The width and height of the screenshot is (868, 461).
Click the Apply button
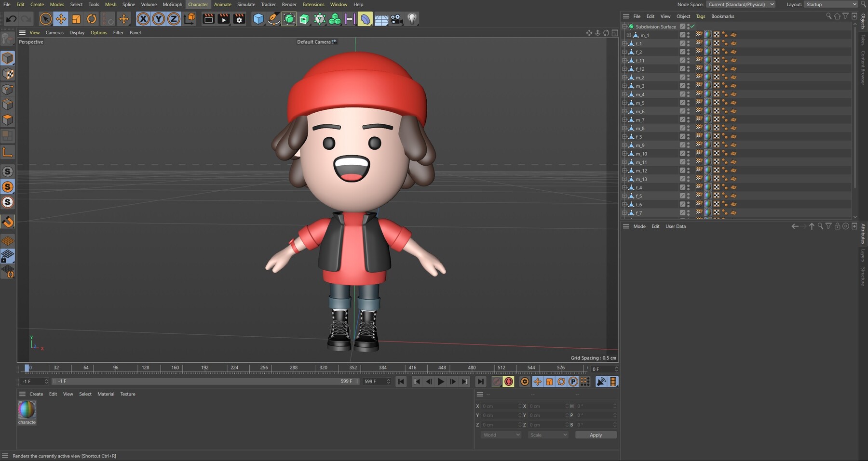[x=596, y=435]
